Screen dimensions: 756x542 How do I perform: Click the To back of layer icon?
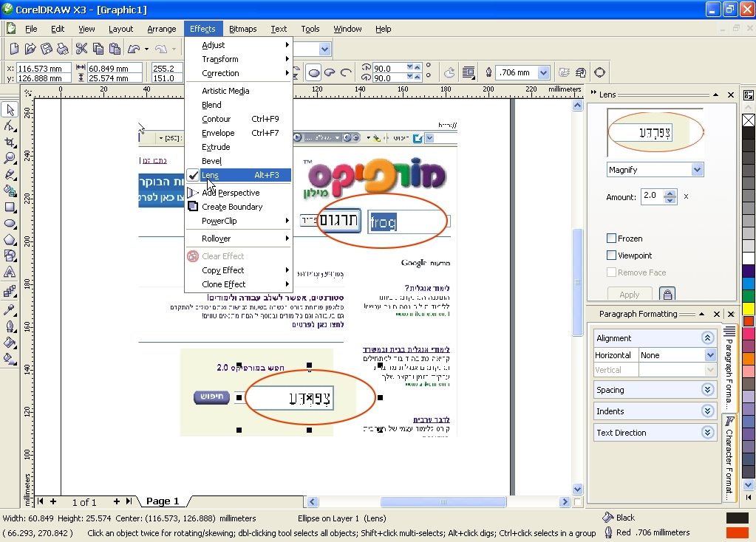point(581,73)
